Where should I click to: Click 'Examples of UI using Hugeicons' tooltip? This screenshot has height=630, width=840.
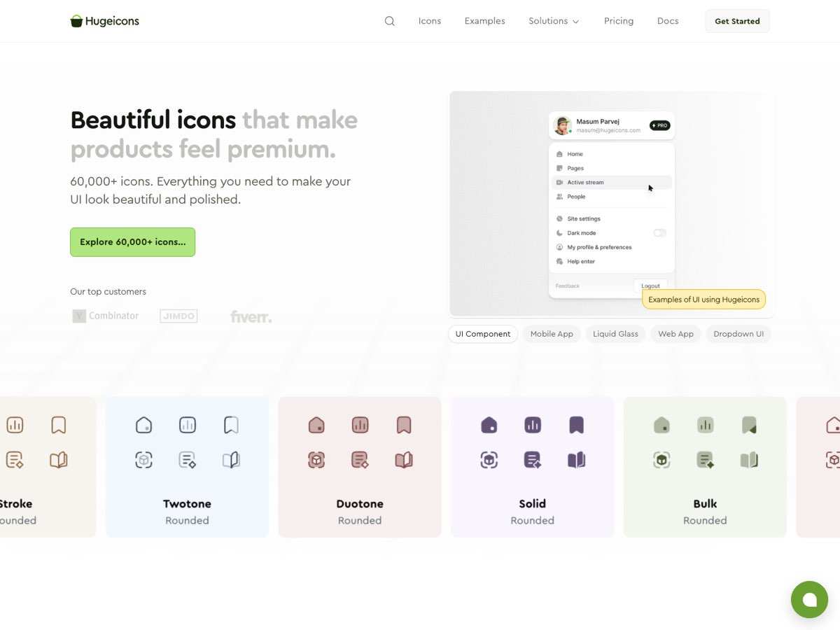coord(703,300)
